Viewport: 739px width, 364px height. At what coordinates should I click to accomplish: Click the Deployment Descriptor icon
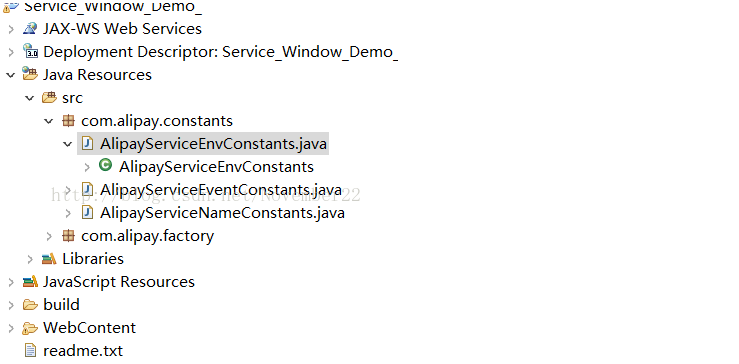[30, 51]
